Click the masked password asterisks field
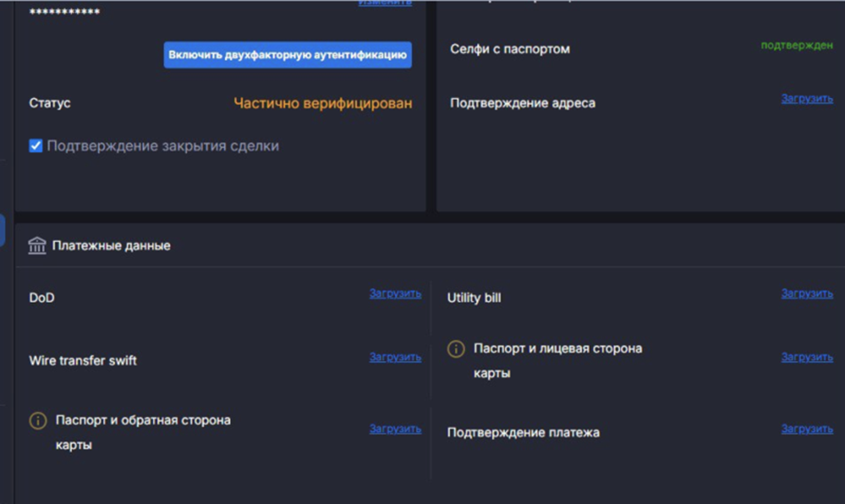Image resolution: width=845 pixels, height=504 pixels. click(64, 12)
